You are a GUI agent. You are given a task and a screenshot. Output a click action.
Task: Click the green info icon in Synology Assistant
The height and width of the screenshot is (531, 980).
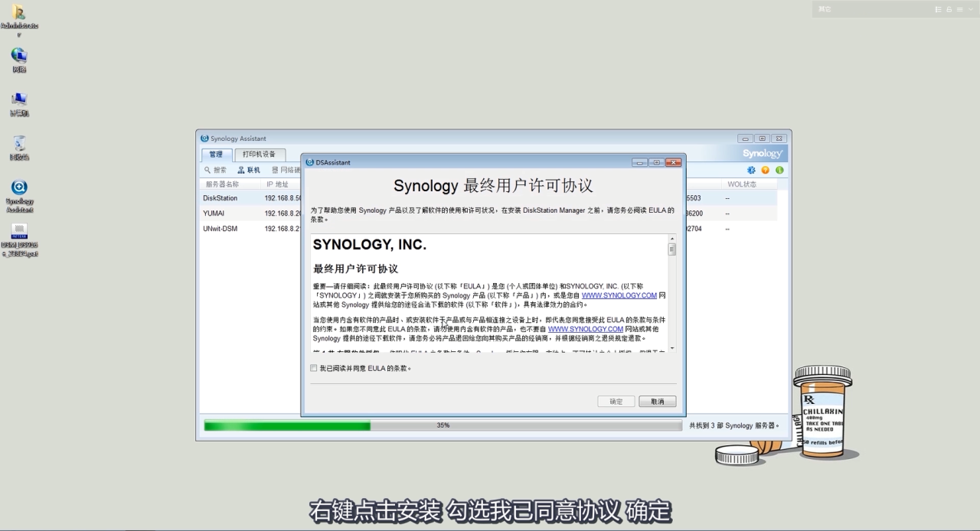(779, 170)
